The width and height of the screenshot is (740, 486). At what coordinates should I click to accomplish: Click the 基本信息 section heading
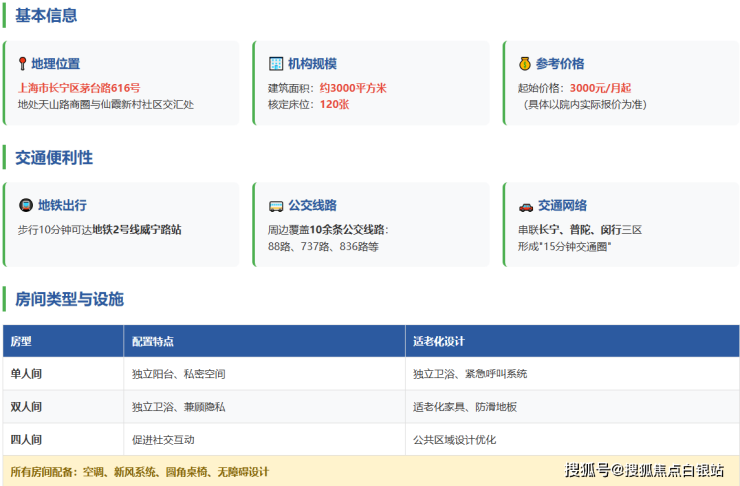point(46,16)
